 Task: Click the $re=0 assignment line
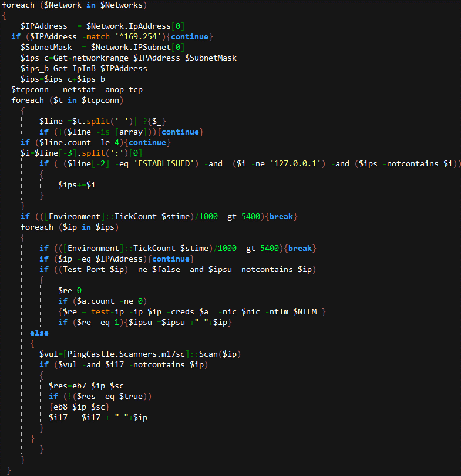click(x=70, y=290)
